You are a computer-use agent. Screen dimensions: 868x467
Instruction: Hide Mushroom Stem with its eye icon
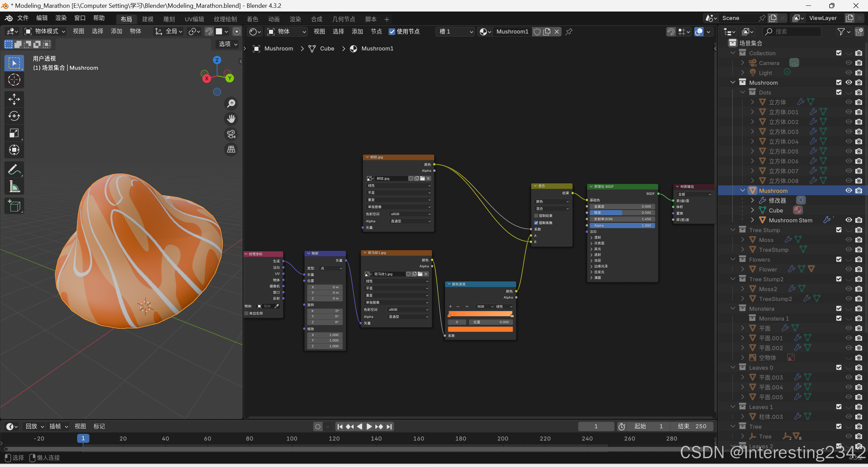point(848,220)
